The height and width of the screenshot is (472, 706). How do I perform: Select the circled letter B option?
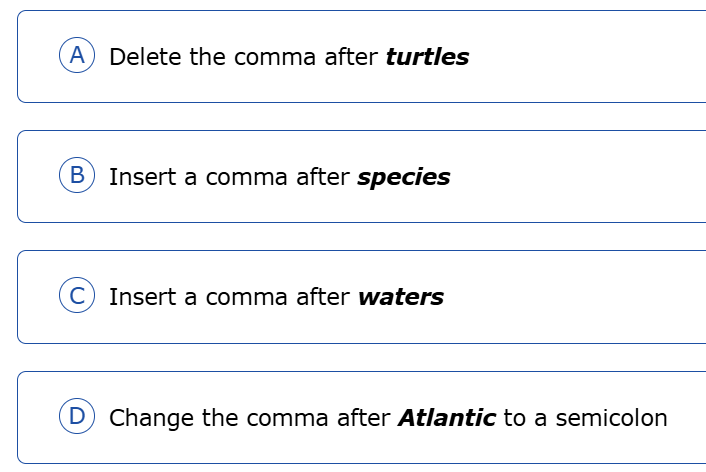pyautogui.click(x=77, y=176)
